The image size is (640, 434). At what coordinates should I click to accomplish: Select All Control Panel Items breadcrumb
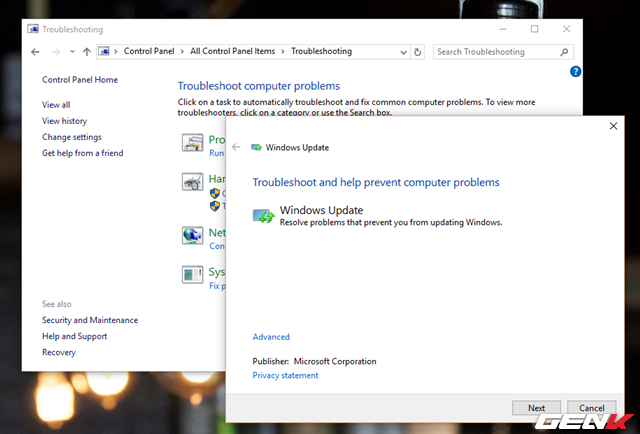point(233,51)
